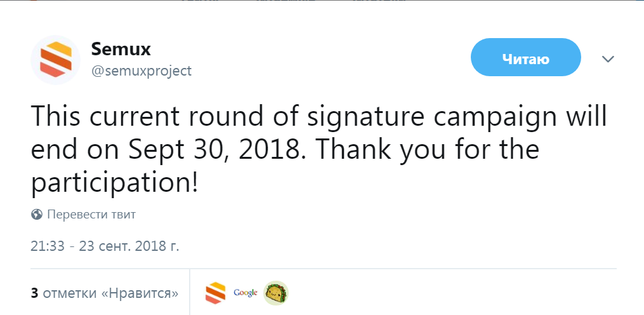
Task: Click the globe icon beside Перевести твит
Action: pyautogui.click(x=37, y=214)
